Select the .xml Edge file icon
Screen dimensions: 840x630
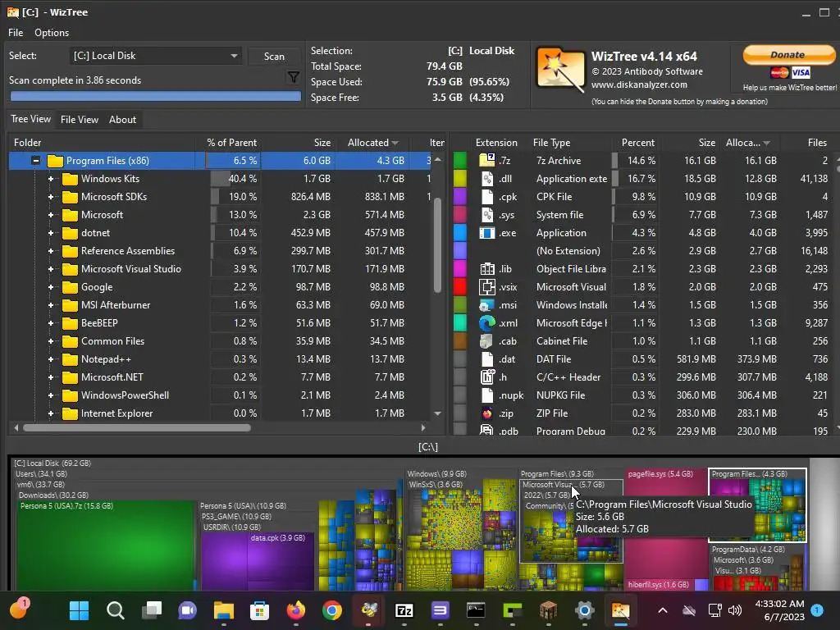pos(487,322)
